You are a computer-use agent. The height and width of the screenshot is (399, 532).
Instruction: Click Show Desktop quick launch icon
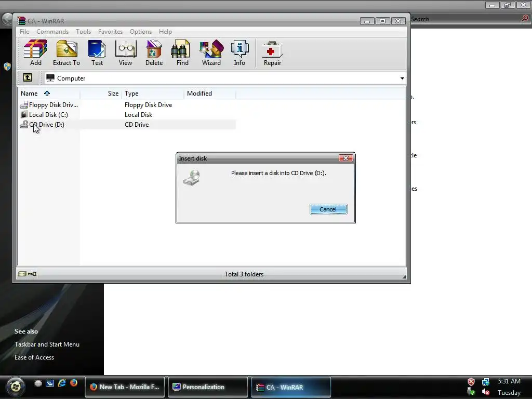point(38,383)
